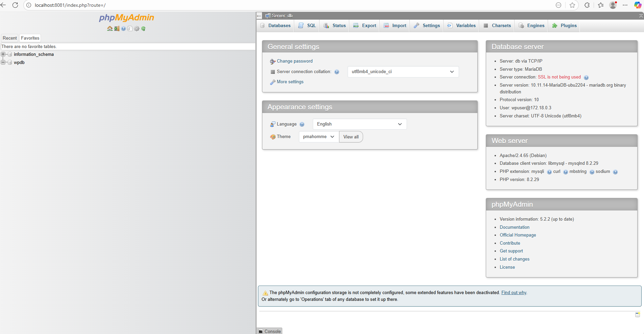Open the Theme dropdown showing pmahomme

319,137
